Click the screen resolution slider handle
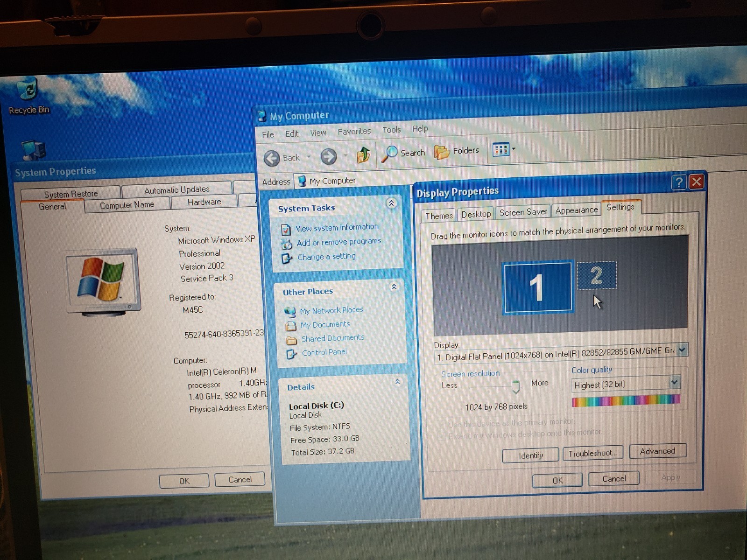Image resolution: width=747 pixels, height=560 pixels. [516, 387]
